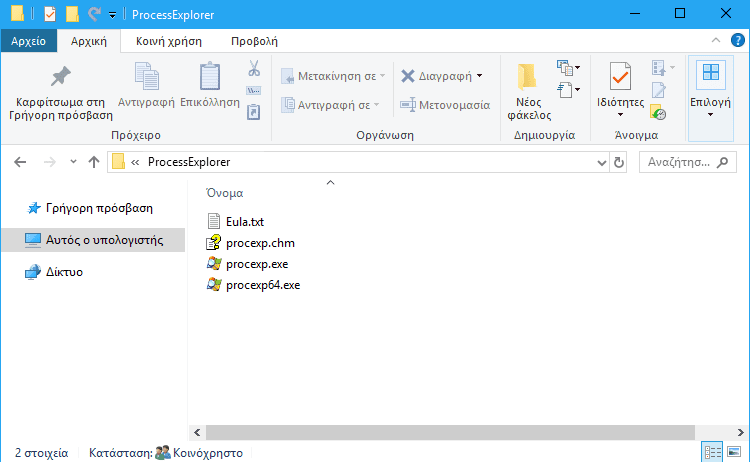Click the title bar folder icon
750x462 pixels.
pos(18,13)
